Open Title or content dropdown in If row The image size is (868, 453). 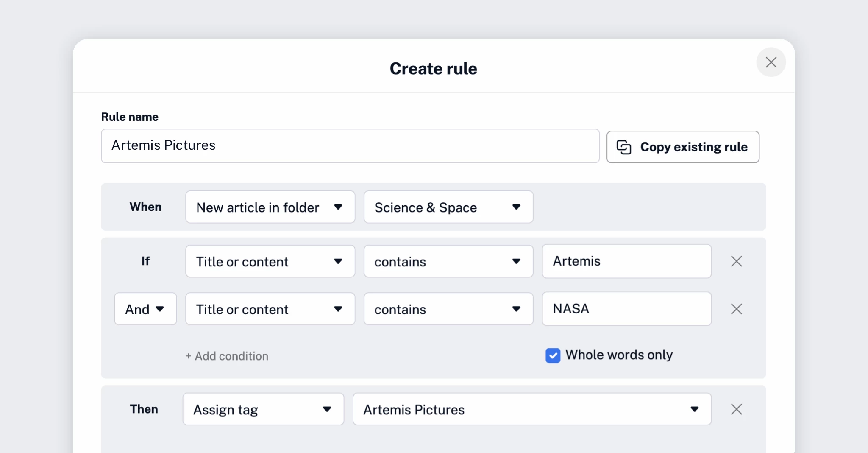(270, 261)
